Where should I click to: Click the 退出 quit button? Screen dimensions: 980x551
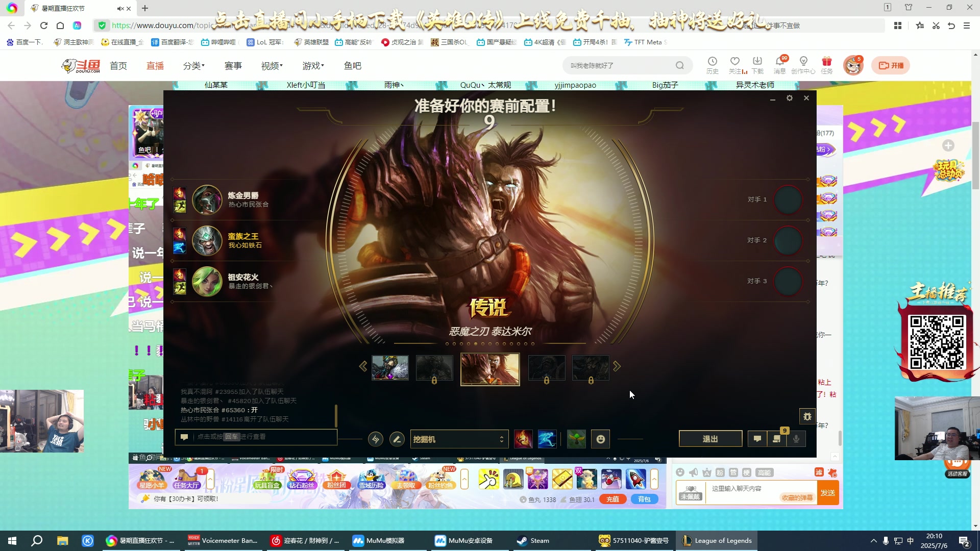click(x=710, y=439)
